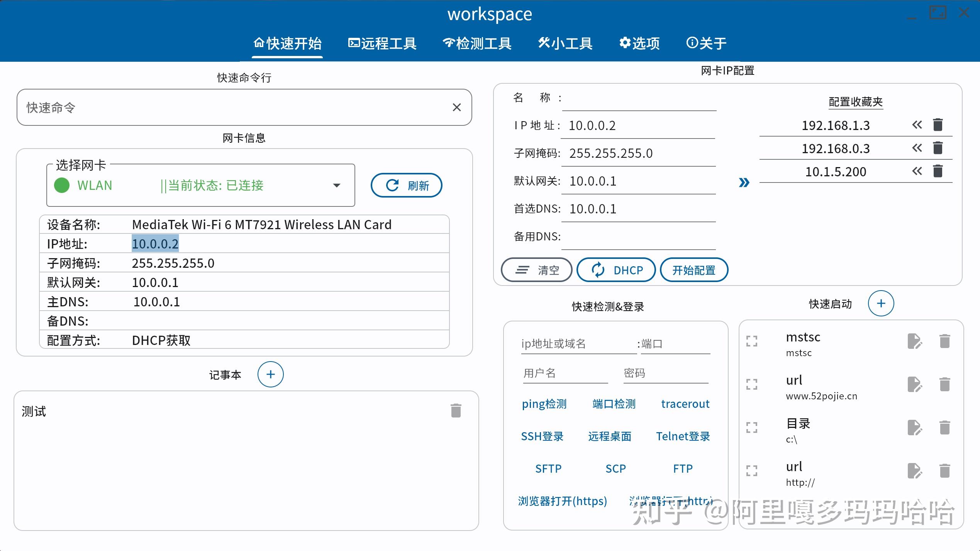Viewport: 980px width, 551px height.
Task: Click the 子网掩码 config input field
Action: 638,154
